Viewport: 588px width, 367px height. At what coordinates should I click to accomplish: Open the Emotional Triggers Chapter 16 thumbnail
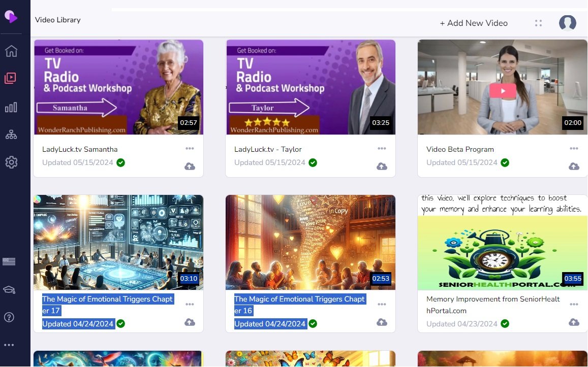click(x=310, y=242)
